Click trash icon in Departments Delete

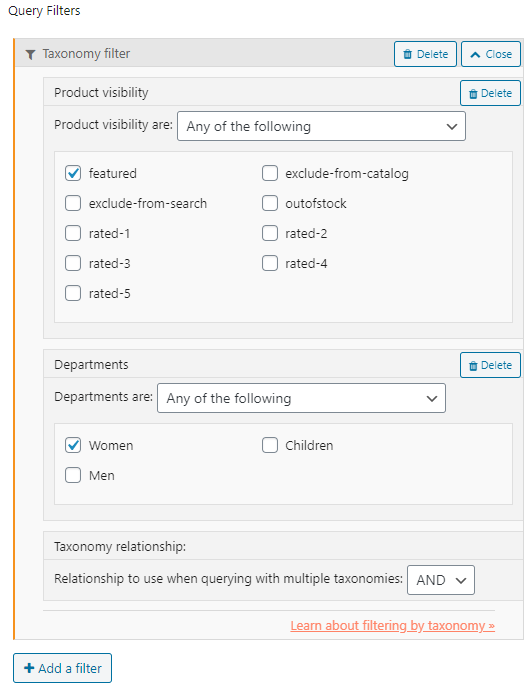pyautogui.click(x=473, y=366)
